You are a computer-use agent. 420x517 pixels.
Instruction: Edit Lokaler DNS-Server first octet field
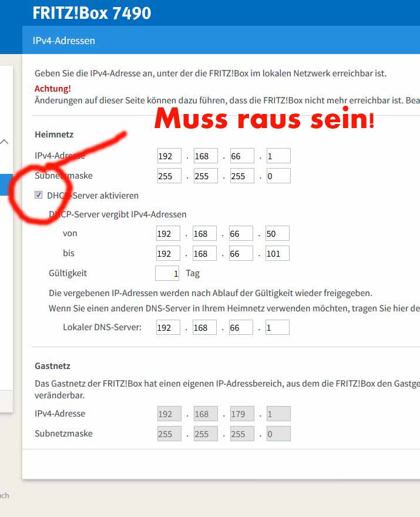point(168,327)
